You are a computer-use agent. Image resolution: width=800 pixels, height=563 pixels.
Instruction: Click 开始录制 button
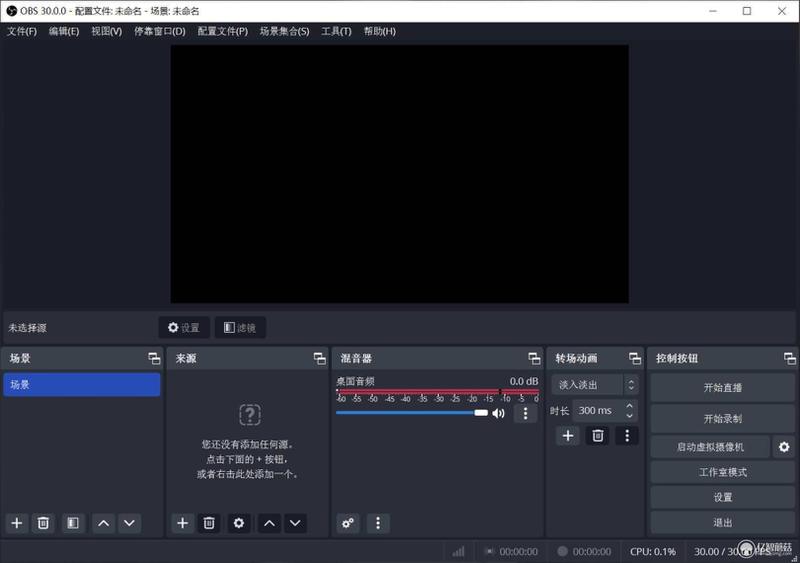point(722,419)
